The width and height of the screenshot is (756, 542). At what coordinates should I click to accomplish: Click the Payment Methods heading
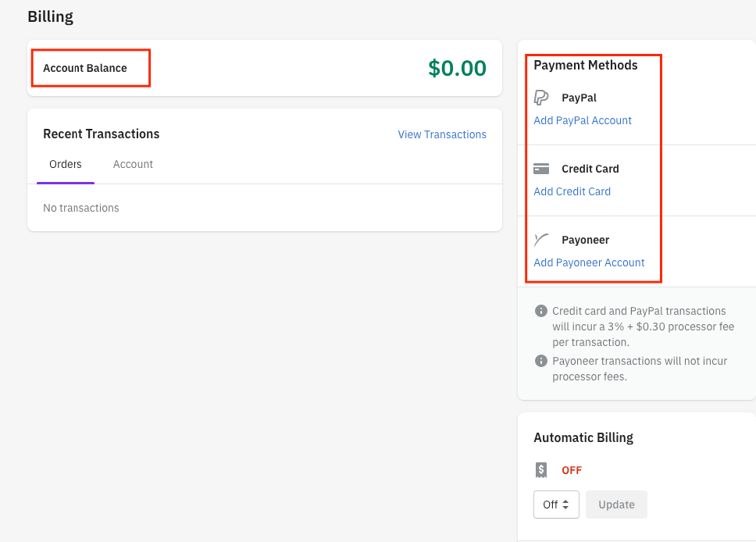tap(586, 65)
